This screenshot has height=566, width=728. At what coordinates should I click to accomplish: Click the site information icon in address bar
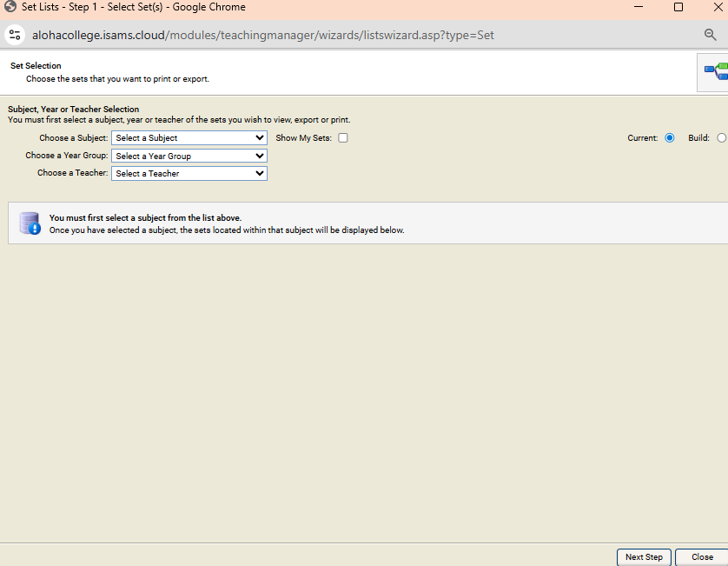pyautogui.click(x=14, y=35)
